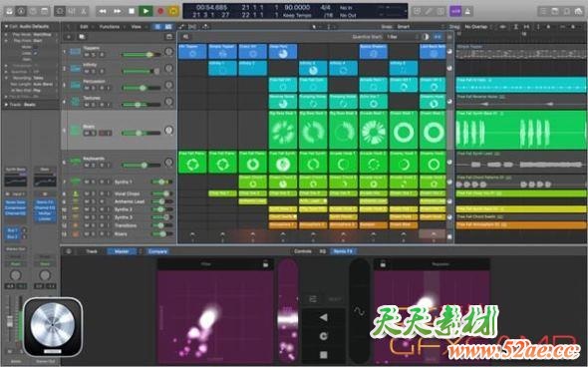
Task: Trigger scene four with its bottom arrow
Action: (283, 235)
